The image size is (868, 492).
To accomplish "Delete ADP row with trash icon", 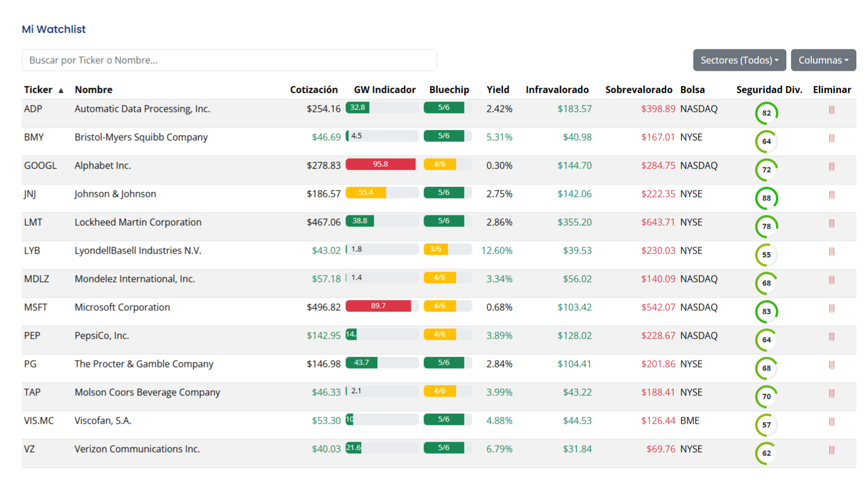I will (832, 110).
